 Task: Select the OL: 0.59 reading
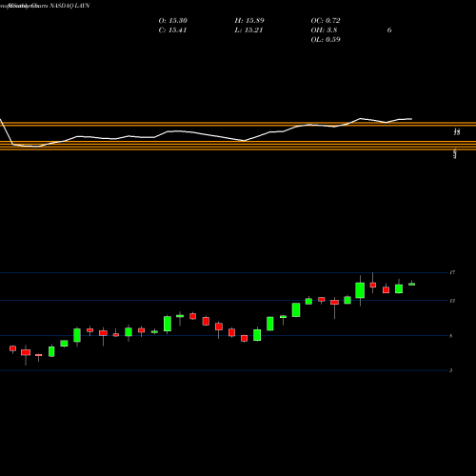click(326, 40)
